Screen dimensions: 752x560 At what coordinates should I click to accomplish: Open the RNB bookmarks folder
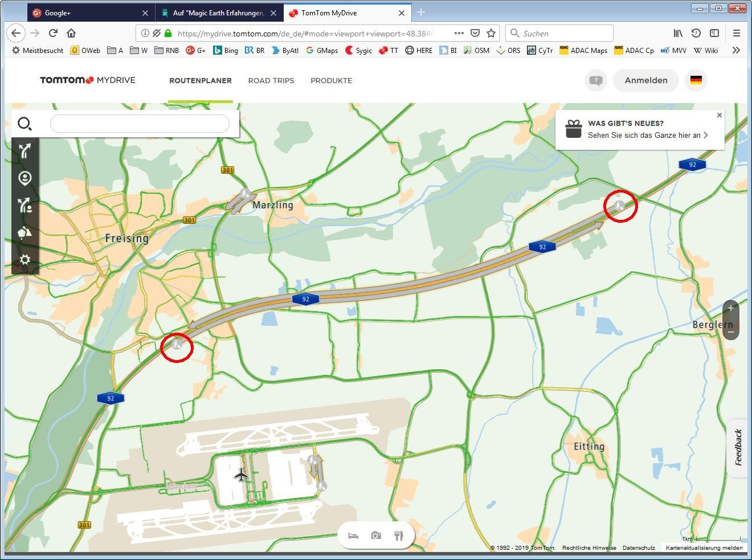pos(166,50)
